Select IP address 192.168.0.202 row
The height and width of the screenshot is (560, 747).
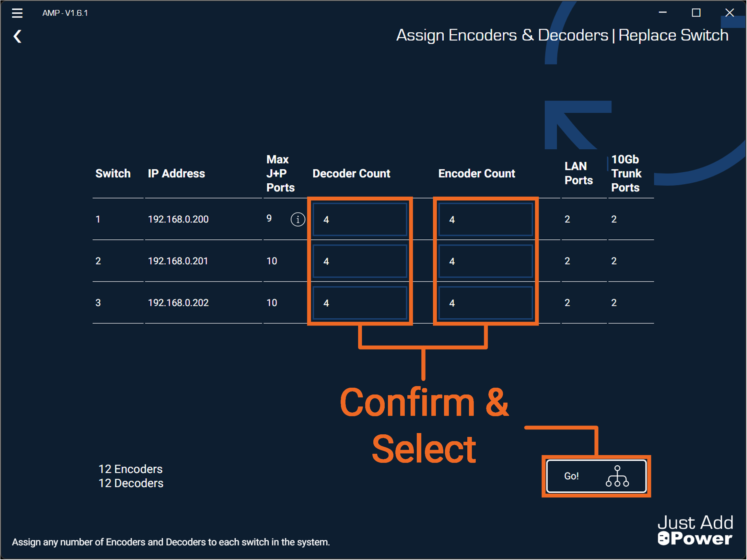[178, 303]
